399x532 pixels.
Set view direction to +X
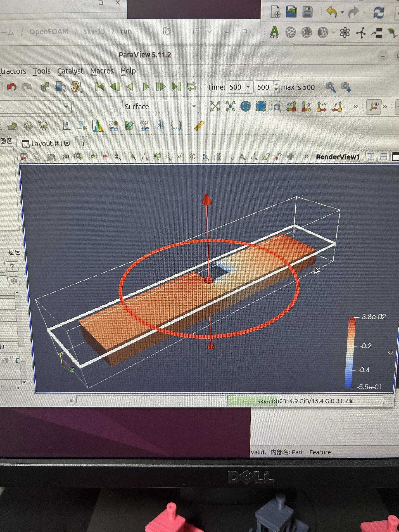(x=291, y=106)
